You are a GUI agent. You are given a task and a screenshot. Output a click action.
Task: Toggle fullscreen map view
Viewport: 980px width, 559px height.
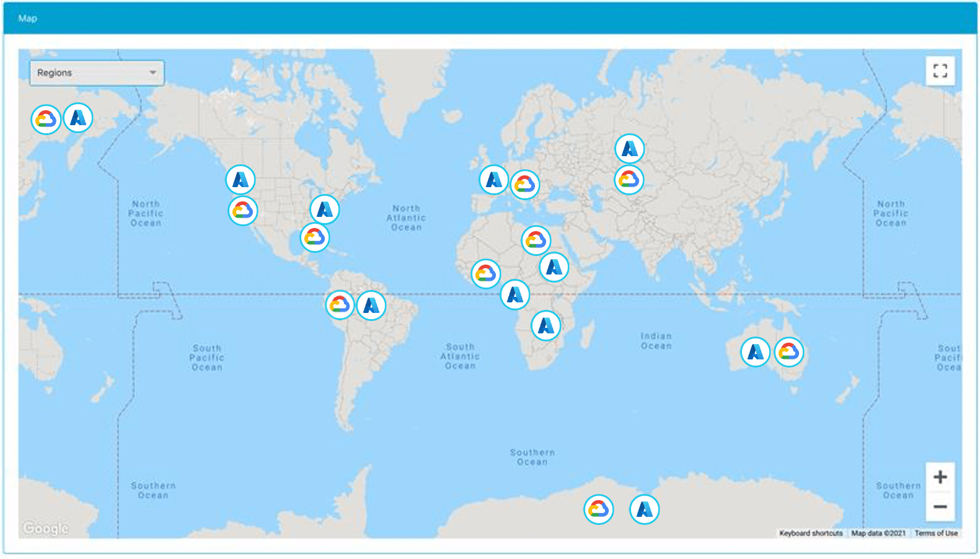coord(940,71)
